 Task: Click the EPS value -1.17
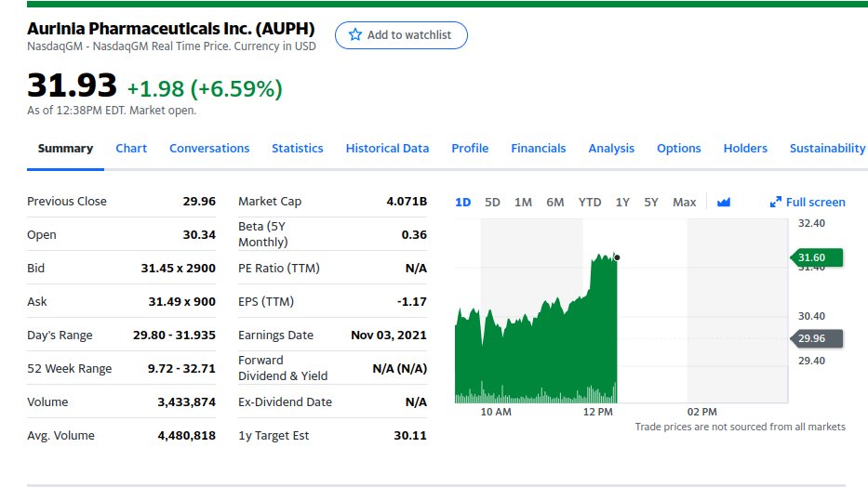tap(412, 301)
